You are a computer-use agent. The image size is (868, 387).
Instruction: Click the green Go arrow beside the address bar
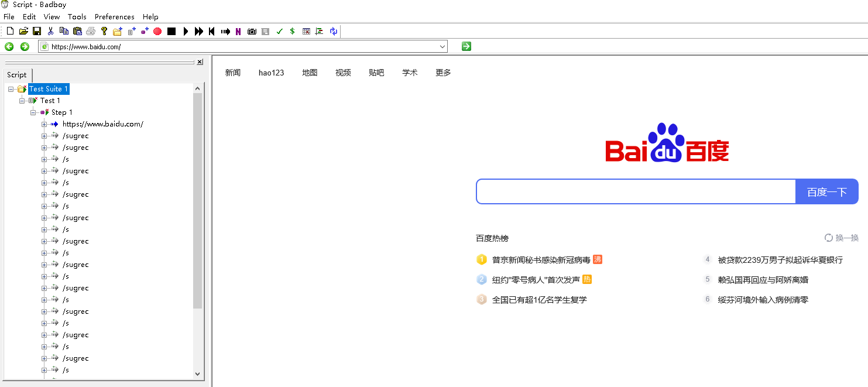466,46
